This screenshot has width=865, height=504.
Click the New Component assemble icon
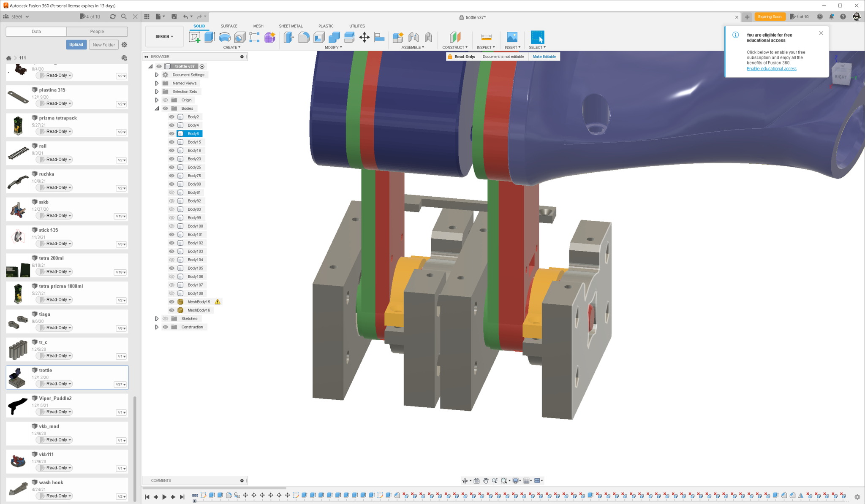(x=397, y=37)
